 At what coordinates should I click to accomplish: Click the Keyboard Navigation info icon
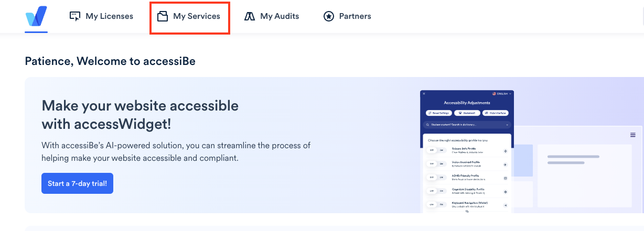(x=506, y=205)
